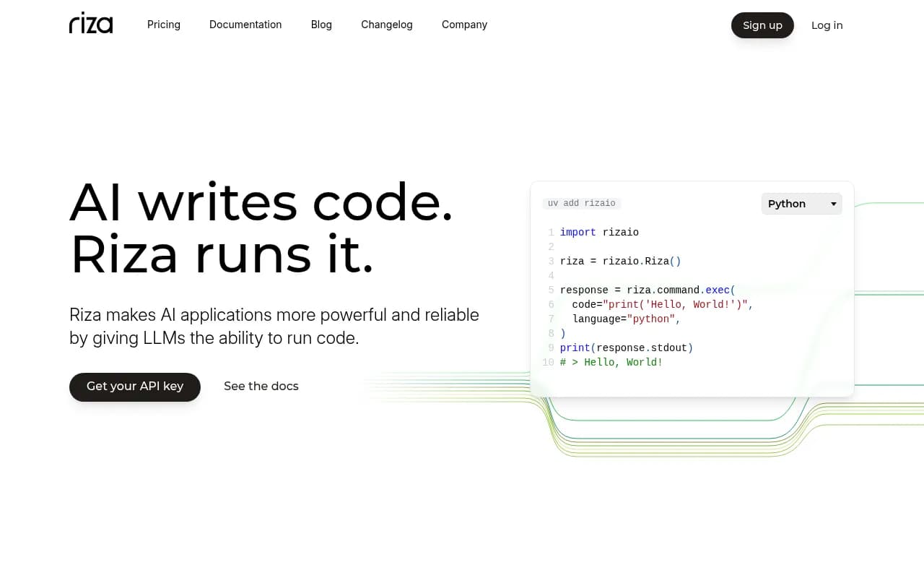Click the '# > Hello, World!' comment

point(611,363)
